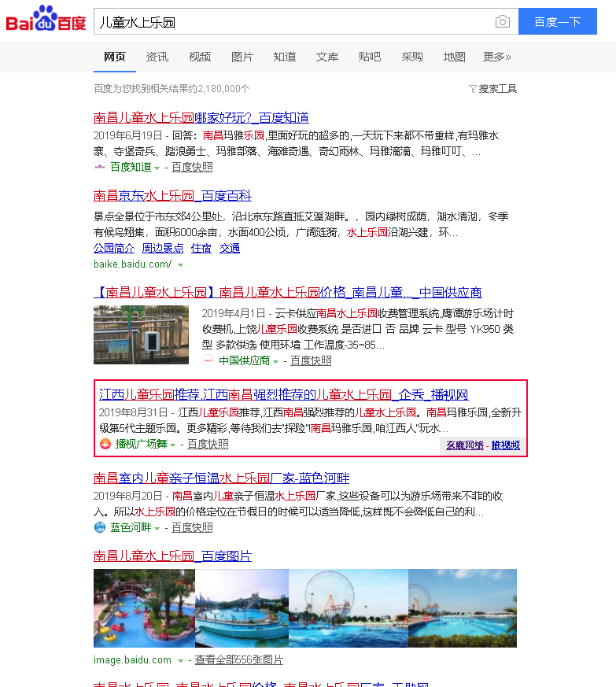
Task: Click image.baidu.com source URL
Action: pos(132,659)
